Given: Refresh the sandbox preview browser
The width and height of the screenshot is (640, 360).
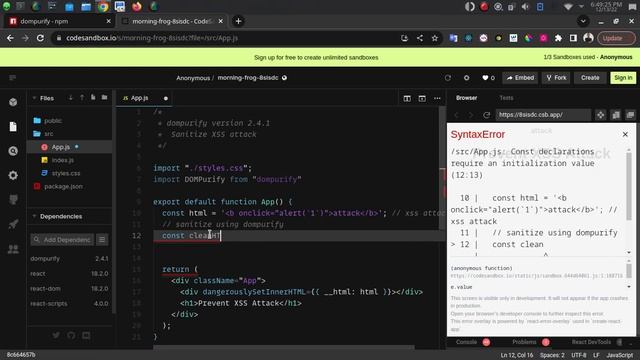Looking at the screenshot, I should 486,115.
